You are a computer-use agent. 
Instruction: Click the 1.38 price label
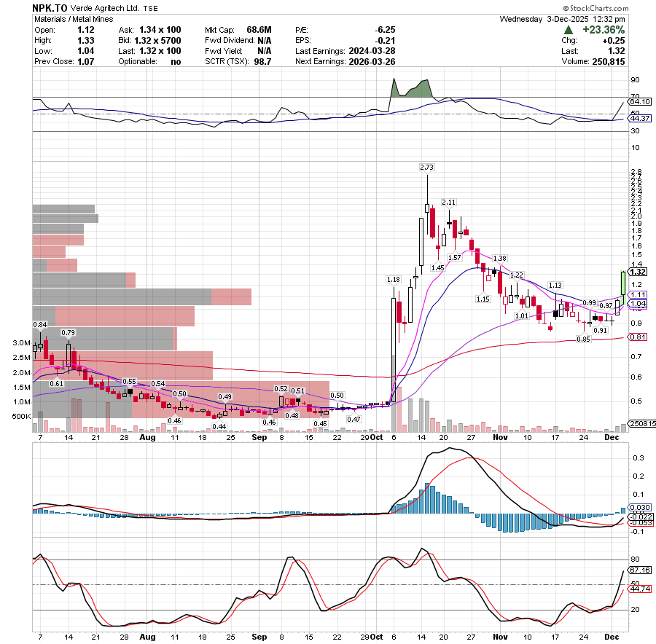[x=499, y=259]
